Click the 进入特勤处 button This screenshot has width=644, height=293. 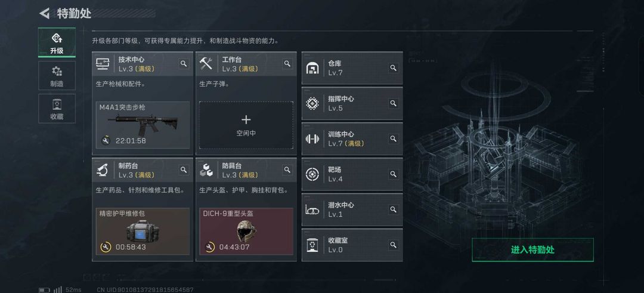click(532, 249)
